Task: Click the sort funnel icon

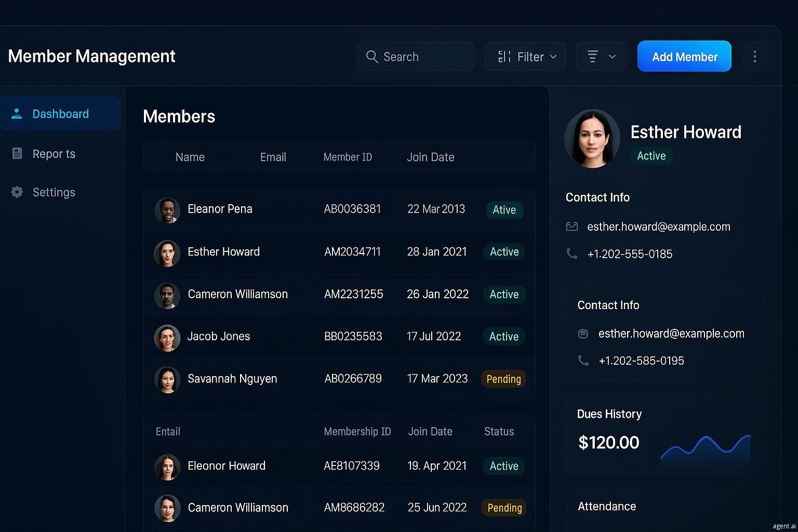Action: pyautogui.click(x=592, y=56)
